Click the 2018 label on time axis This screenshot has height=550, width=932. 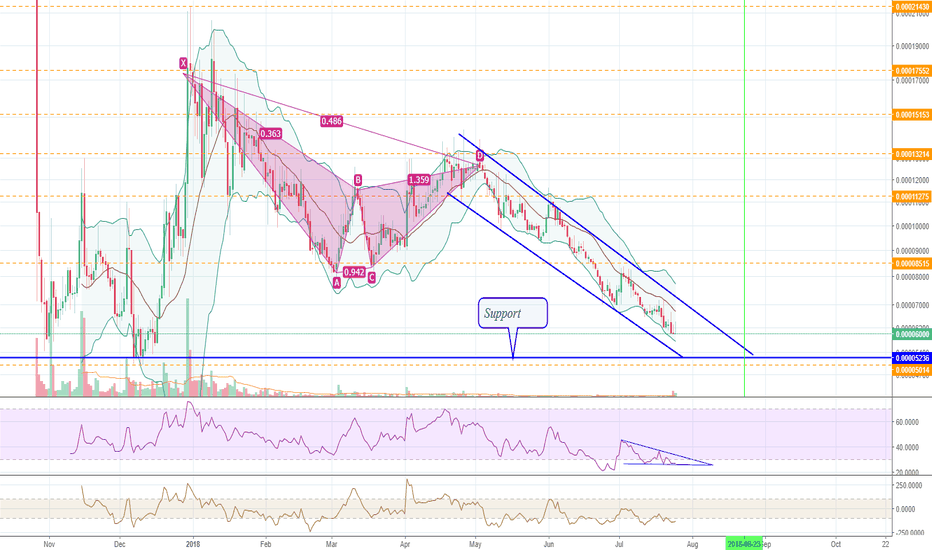point(192,543)
